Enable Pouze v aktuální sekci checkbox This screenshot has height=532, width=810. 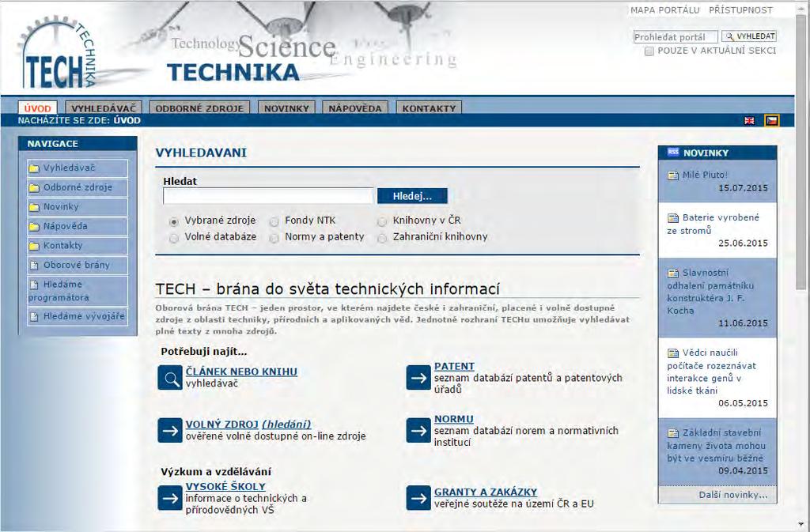coord(649,51)
